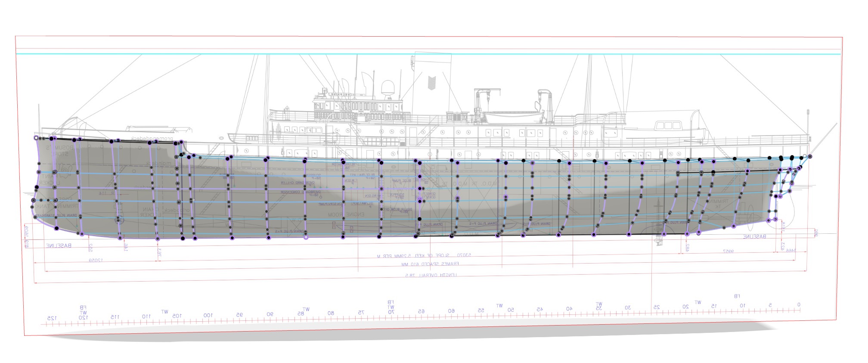Click frame number 15 on the ruler
Image resolution: width=868 pixels, height=363 pixels.
click(x=714, y=306)
